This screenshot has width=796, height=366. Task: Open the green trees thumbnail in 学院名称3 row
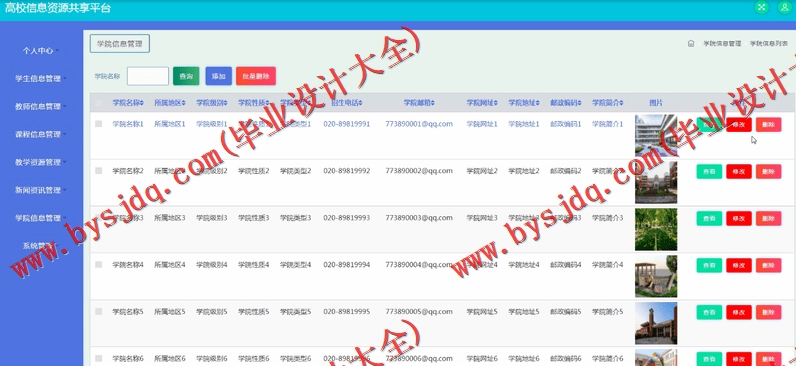[x=656, y=229]
